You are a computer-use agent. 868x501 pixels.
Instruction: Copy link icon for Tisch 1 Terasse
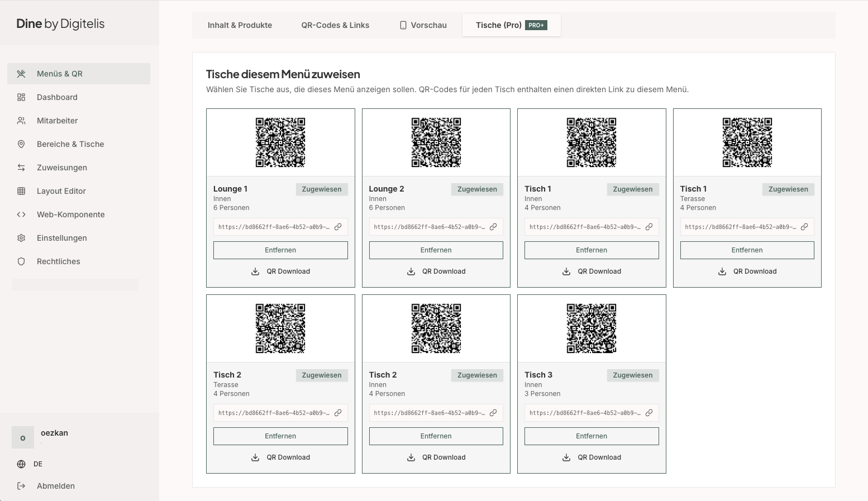click(x=804, y=227)
